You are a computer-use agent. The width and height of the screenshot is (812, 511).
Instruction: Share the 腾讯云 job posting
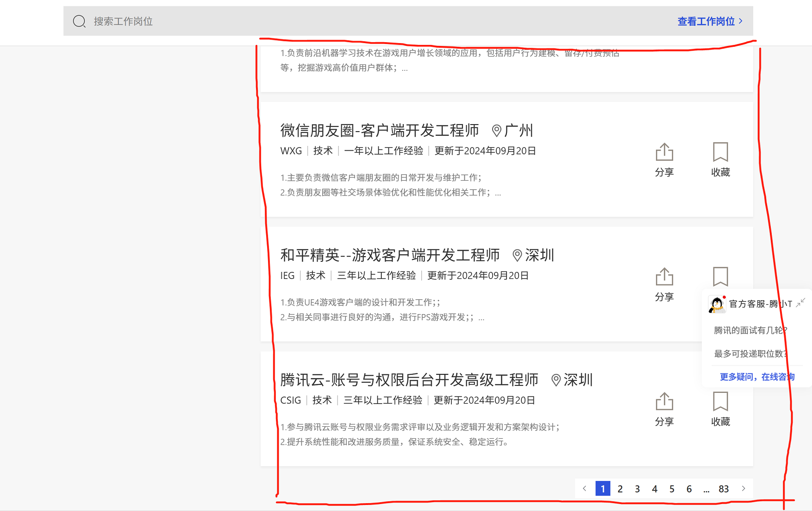point(664,409)
